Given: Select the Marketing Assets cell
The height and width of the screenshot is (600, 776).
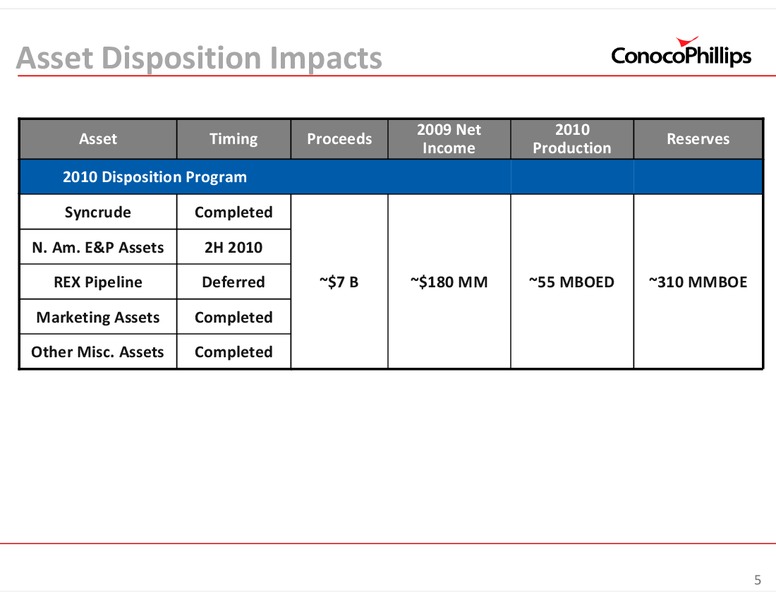Looking at the screenshot, I should (x=98, y=317).
